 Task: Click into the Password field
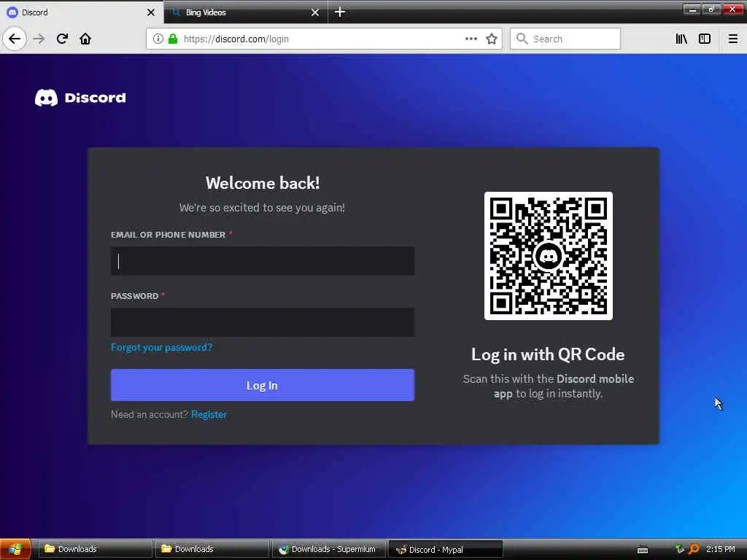263,322
